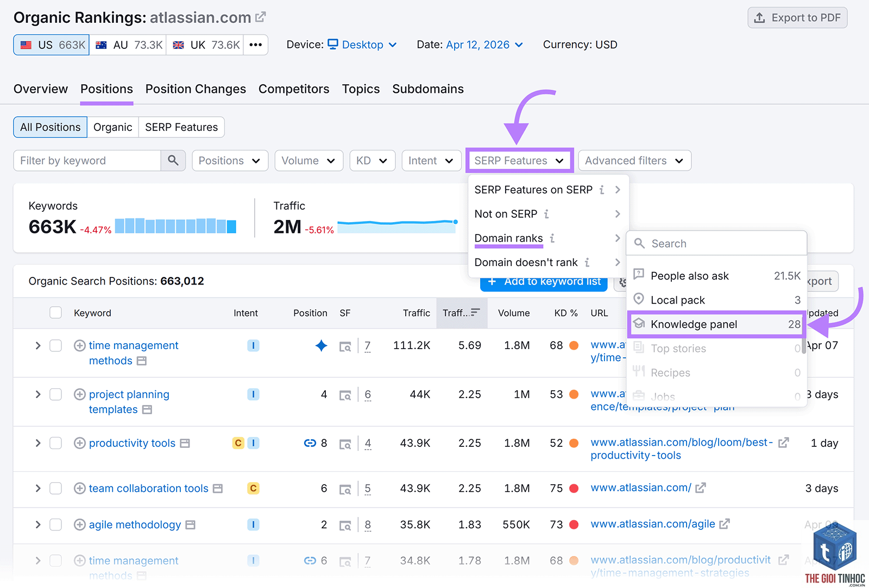The height and width of the screenshot is (588, 869).
Task: Open the Volume filter dropdown
Action: 309,161
